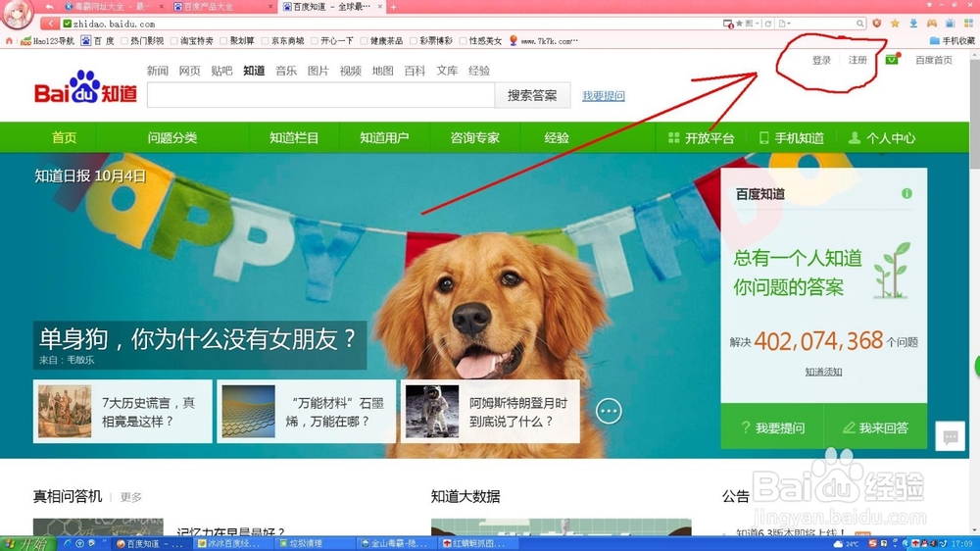980x551 pixels.
Task: Open the 手机知道 navigation item
Action: point(791,137)
